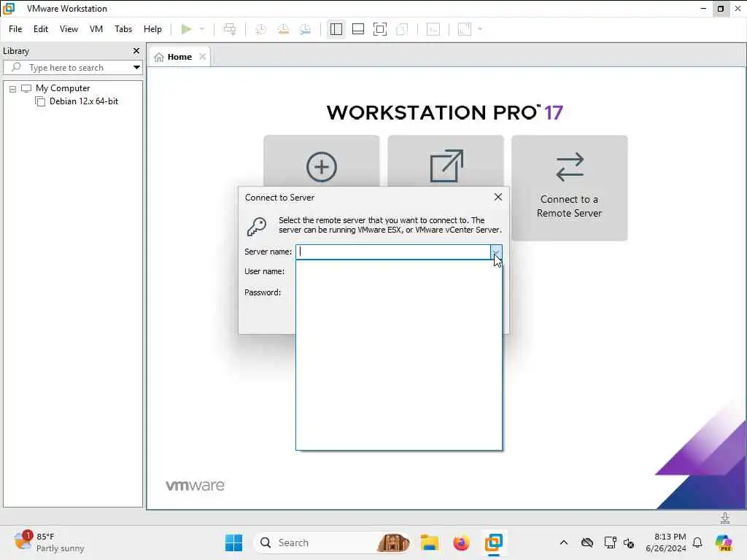Open the stretch guest dropdown arrow
Screen dimensions: 747x560
pyautogui.click(x=480, y=29)
